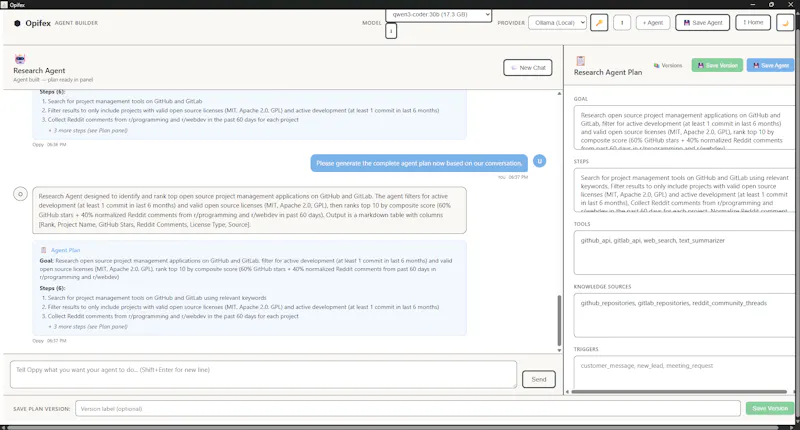
Task: Click chat scrollbar up arrow
Action: pos(559,94)
